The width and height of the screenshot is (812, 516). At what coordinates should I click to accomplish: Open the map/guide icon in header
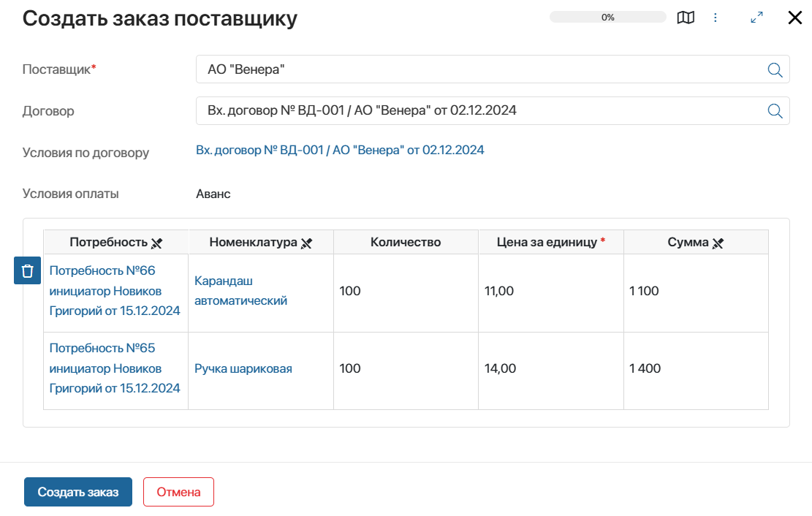pos(686,18)
